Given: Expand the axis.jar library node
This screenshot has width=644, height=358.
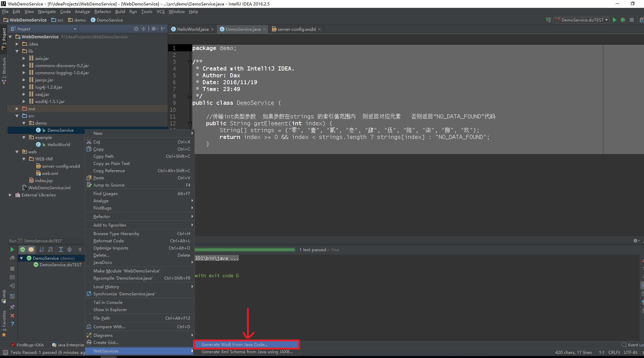Looking at the screenshot, I should (24, 58).
